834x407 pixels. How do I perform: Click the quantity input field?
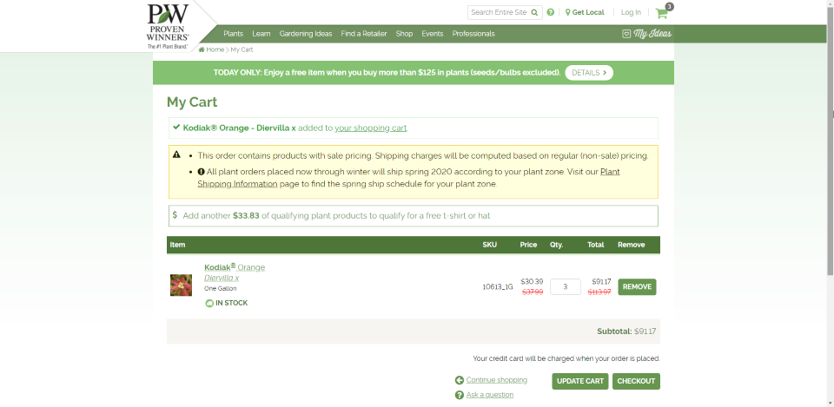(565, 287)
